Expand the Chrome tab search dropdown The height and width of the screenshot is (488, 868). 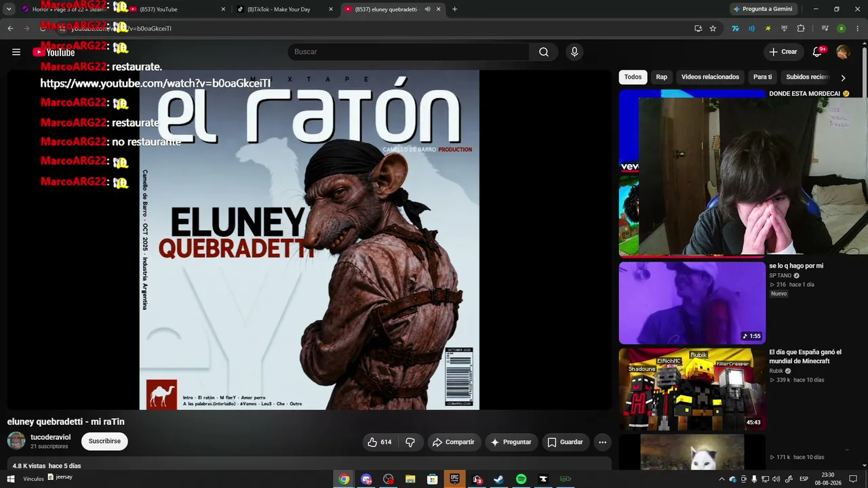tap(9, 9)
